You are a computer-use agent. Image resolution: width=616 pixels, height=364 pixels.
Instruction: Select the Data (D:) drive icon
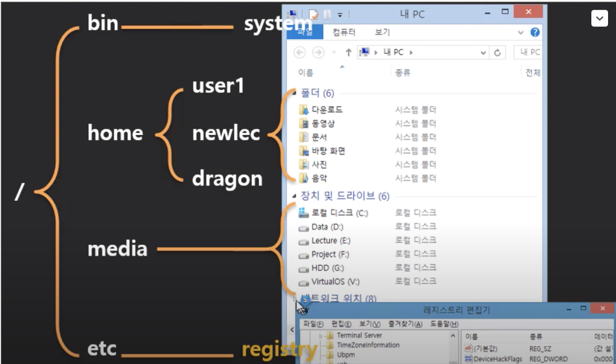(304, 228)
